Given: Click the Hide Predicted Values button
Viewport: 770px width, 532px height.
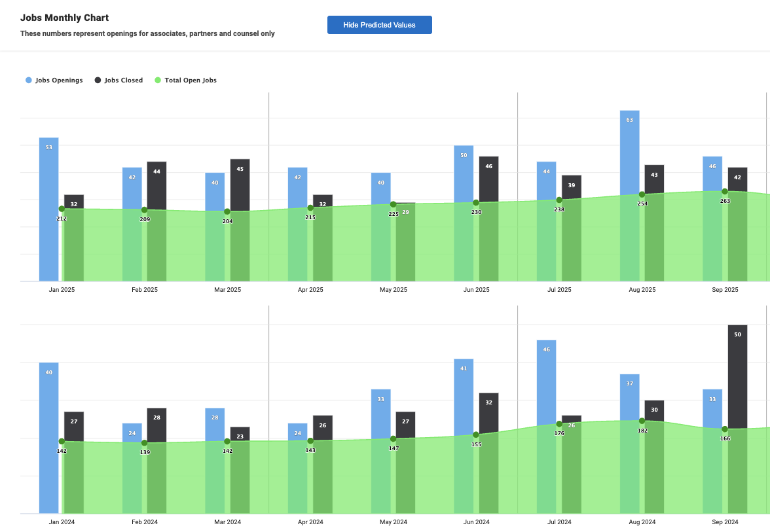Looking at the screenshot, I should [379, 25].
